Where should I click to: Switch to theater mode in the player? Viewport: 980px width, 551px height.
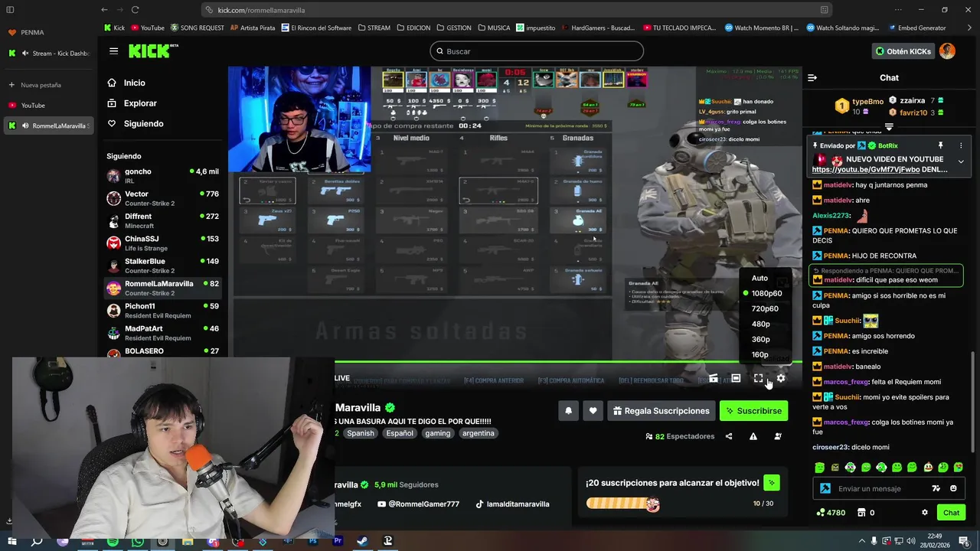736,378
